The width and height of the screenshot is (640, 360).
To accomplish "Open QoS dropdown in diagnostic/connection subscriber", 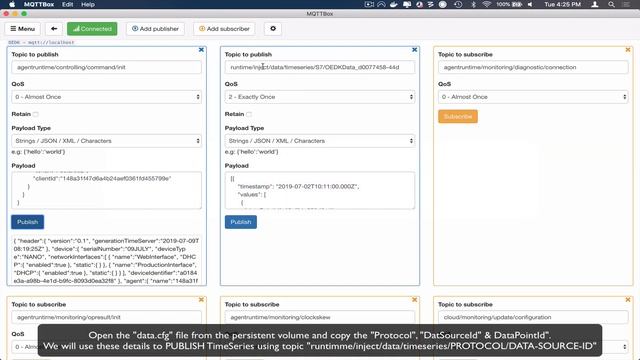I will [533, 97].
